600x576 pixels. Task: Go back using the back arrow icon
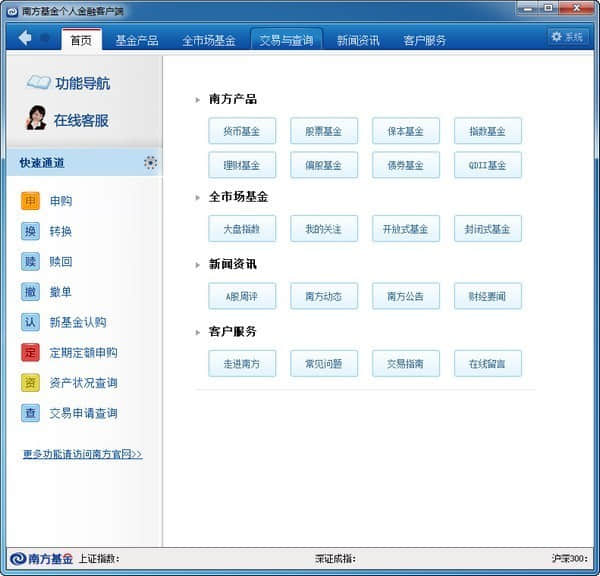(25, 38)
